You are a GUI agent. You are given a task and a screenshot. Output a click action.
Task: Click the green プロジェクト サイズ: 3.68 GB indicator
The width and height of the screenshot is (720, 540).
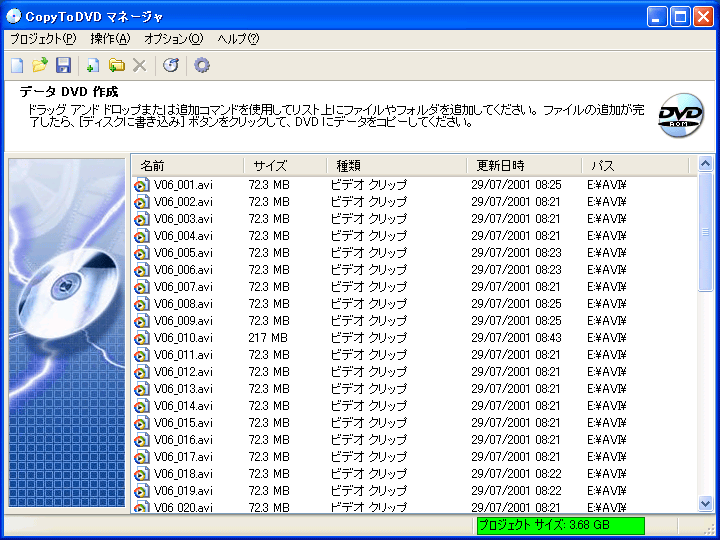[561, 525]
